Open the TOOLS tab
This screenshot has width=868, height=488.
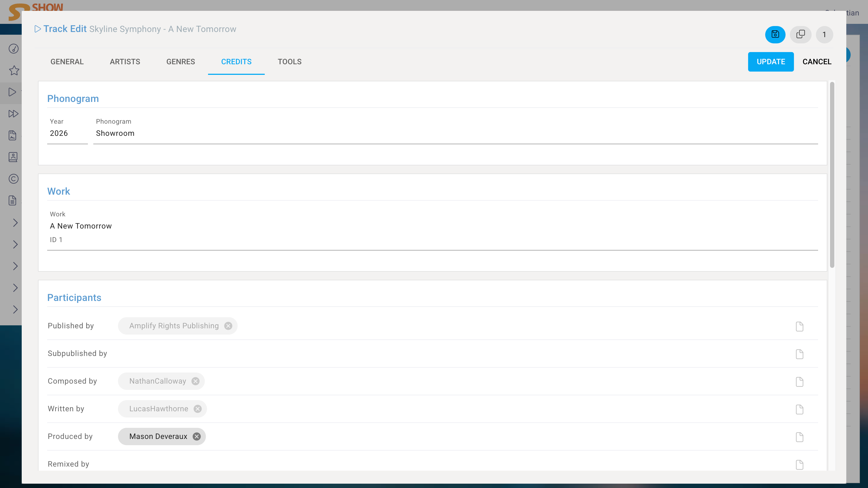click(289, 62)
